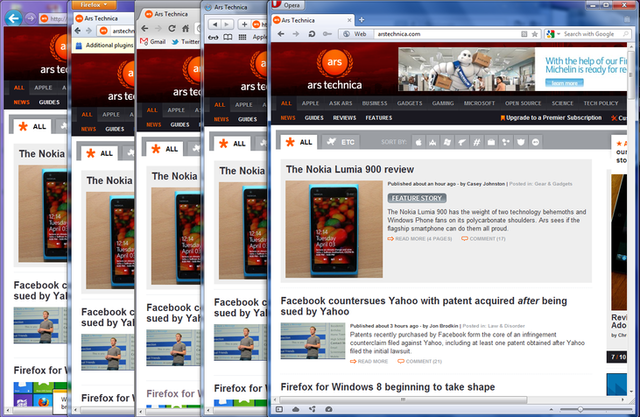Open Safari's bookmarks book icon

point(228,37)
